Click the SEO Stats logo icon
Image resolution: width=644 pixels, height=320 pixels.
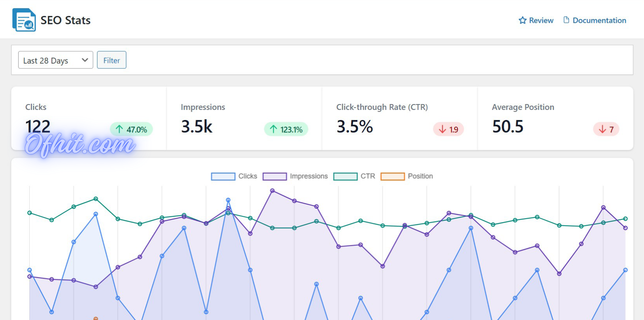click(x=24, y=20)
